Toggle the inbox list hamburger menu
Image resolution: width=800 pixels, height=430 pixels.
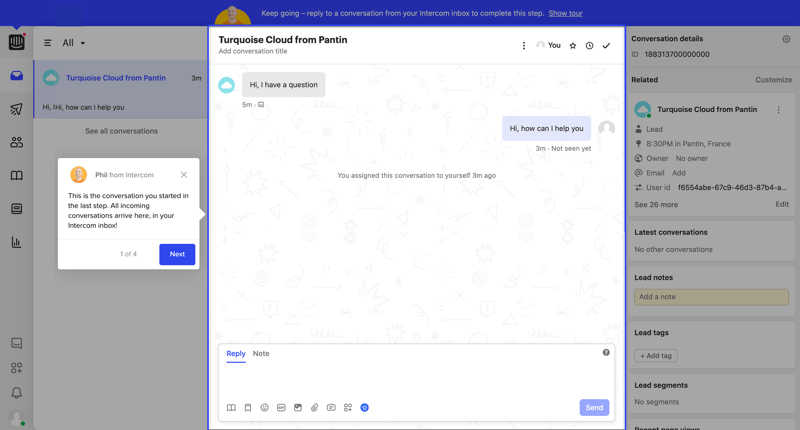pyautogui.click(x=47, y=43)
